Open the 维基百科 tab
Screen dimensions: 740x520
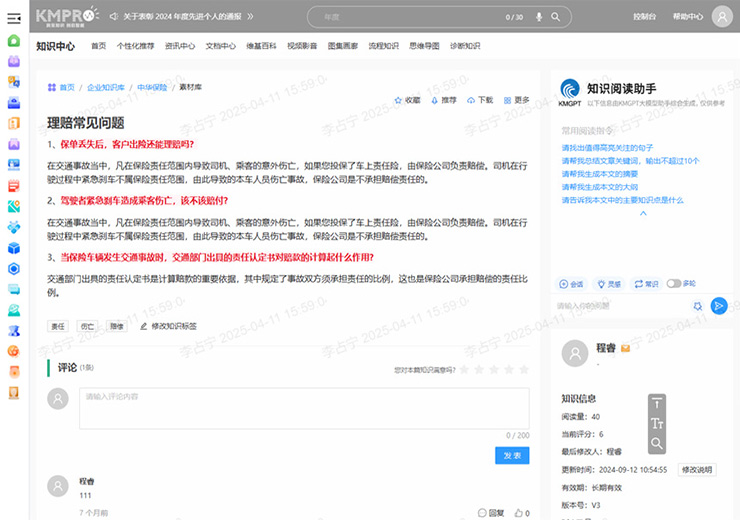[x=261, y=46]
